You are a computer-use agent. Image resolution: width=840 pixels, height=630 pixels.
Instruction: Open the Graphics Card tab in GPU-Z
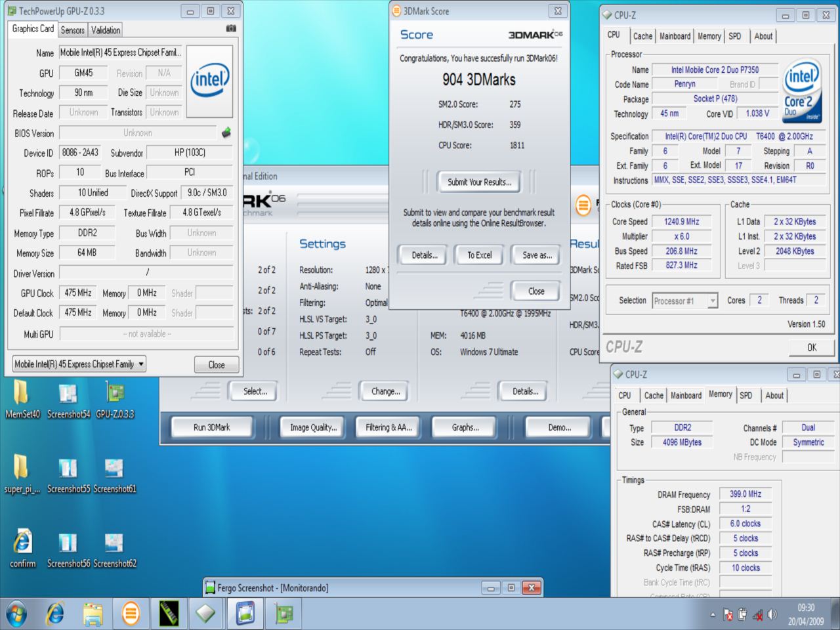coord(33,29)
